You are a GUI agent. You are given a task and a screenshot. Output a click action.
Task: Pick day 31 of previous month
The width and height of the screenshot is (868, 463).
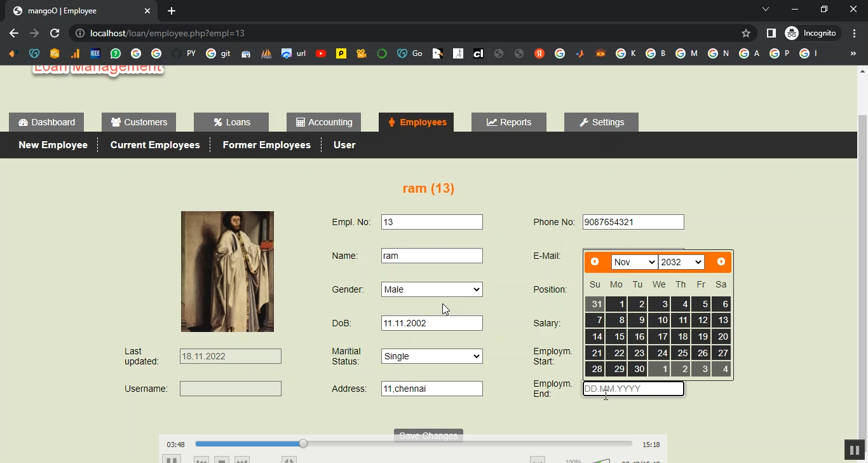(595, 304)
